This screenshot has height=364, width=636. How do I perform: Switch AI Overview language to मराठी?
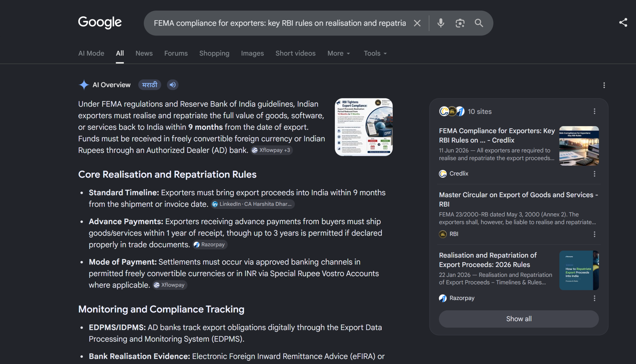(150, 85)
